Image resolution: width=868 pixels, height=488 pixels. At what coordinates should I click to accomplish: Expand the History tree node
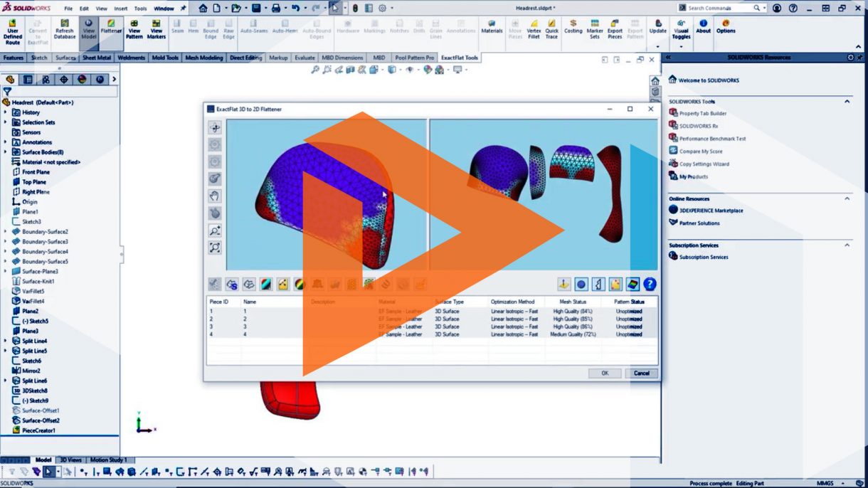pyautogui.click(x=6, y=112)
